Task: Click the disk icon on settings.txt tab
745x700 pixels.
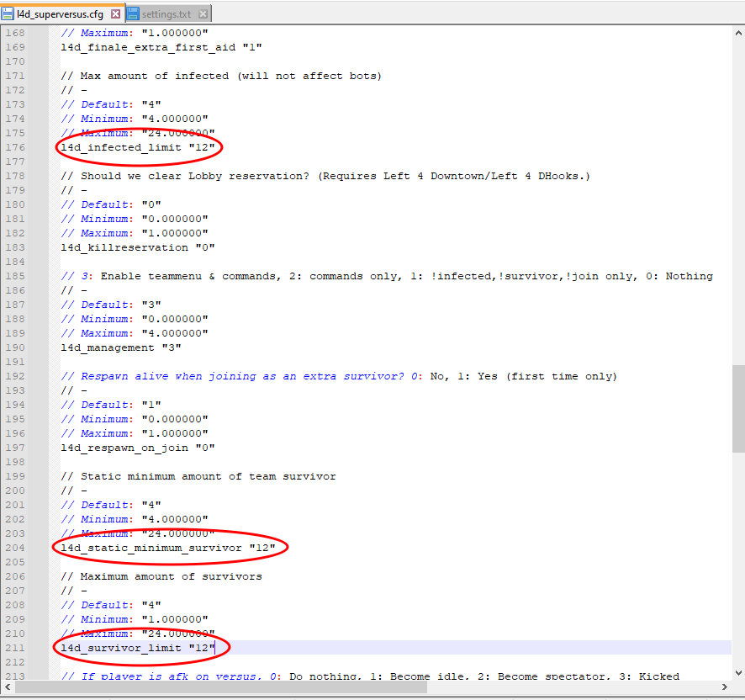Action: click(134, 14)
